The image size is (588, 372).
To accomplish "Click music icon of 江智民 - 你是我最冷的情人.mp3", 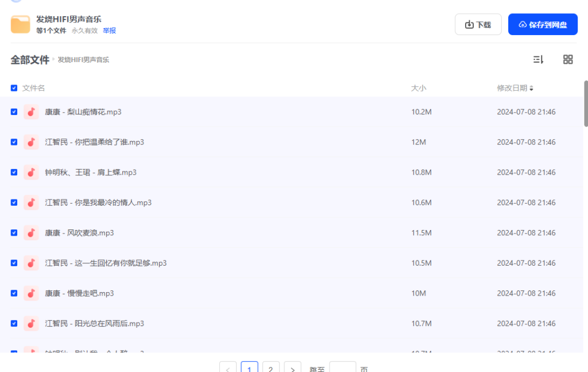I will (31, 202).
